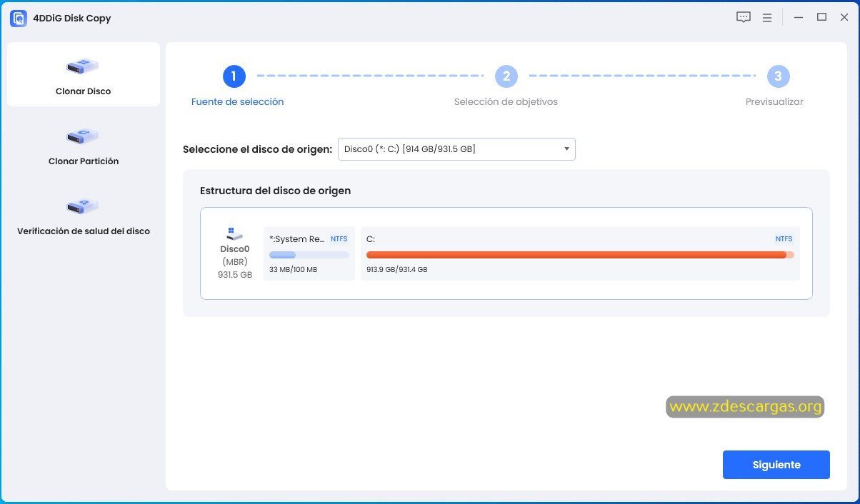Click step 1 circle Fuente de selección
This screenshot has height=504, width=860.
pos(234,76)
